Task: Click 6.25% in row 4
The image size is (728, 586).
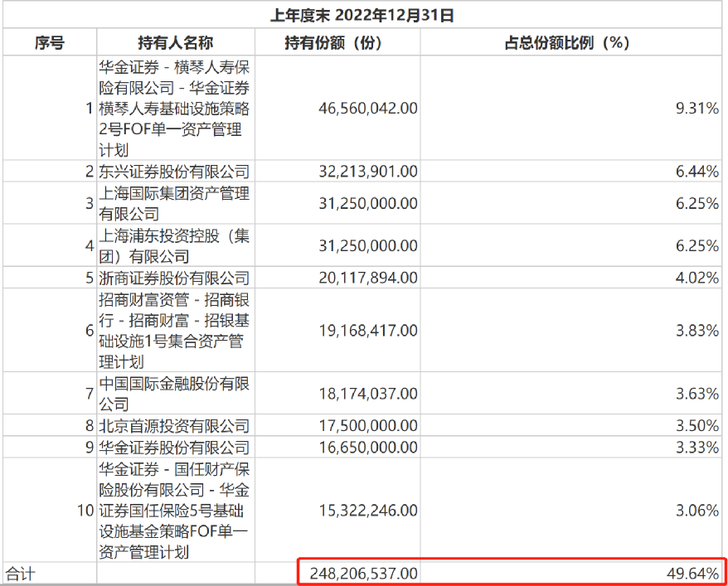Action: click(696, 245)
